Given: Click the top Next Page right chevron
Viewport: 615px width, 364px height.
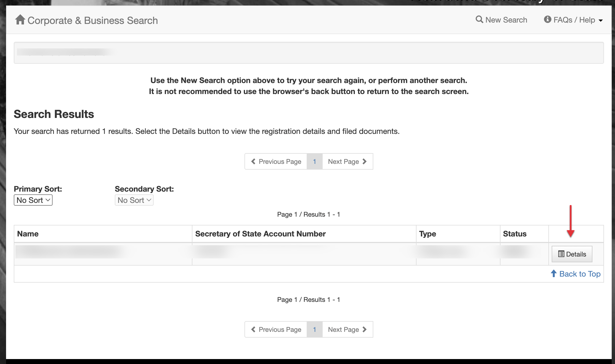Looking at the screenshot, I should [x=365, y=161].
